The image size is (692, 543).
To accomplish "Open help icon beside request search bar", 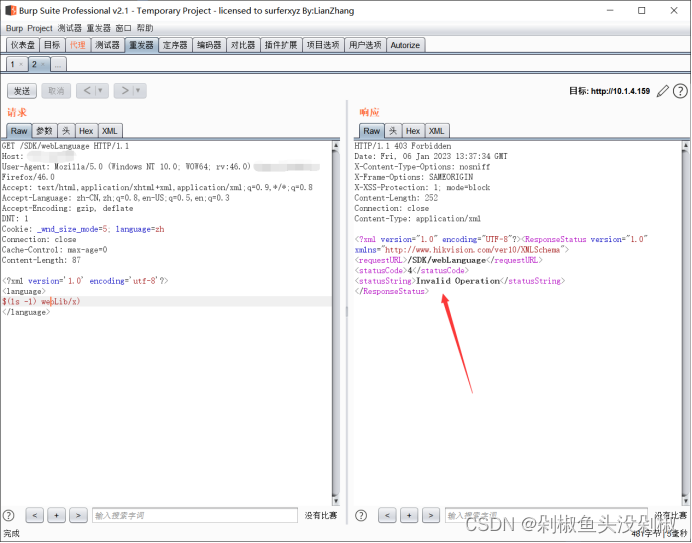I will tap(8, 515).
